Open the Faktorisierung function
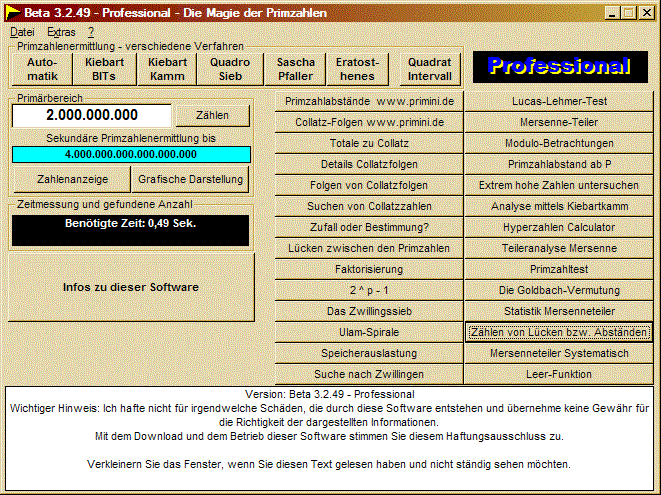The image size is (661, 495). [x=369, y=269]
